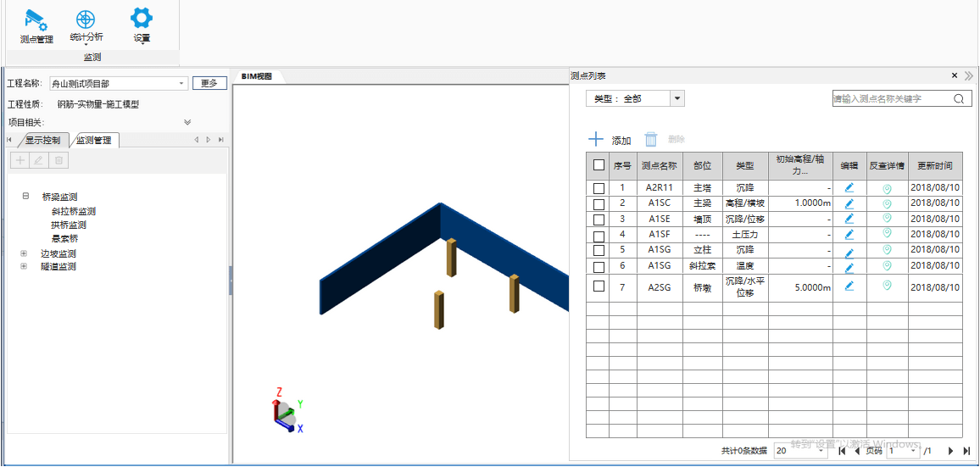Check the box for row 4 A1SF

[x=599, y=236]
